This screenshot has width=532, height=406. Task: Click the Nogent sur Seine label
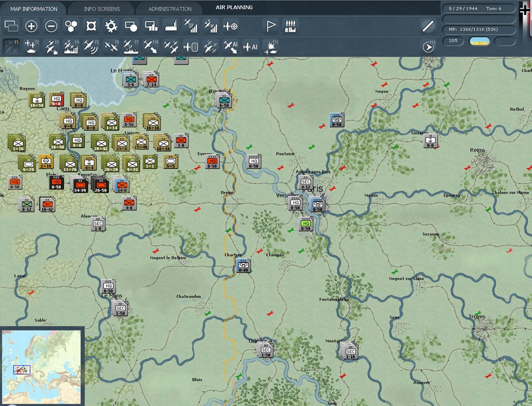pyautogui.click(x=406, y=278)
